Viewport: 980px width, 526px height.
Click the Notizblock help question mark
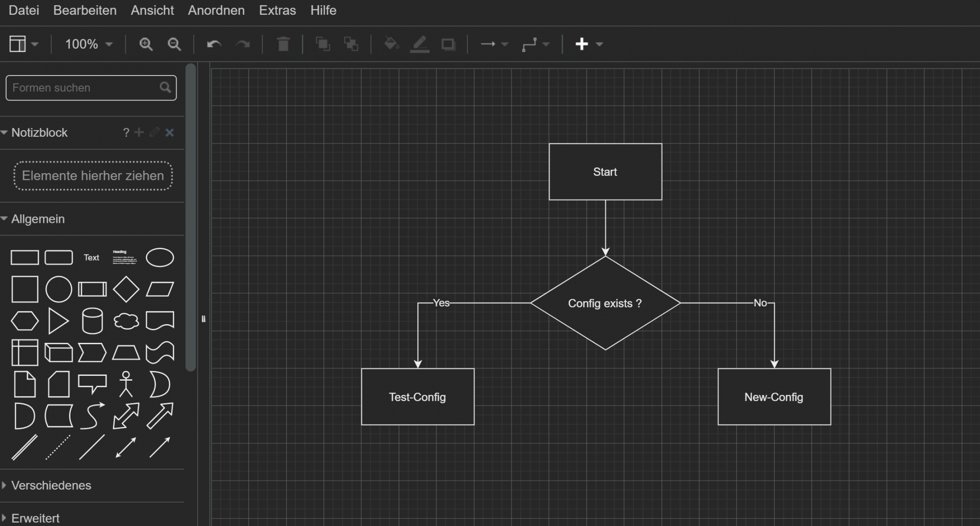[x=126, y=132]
